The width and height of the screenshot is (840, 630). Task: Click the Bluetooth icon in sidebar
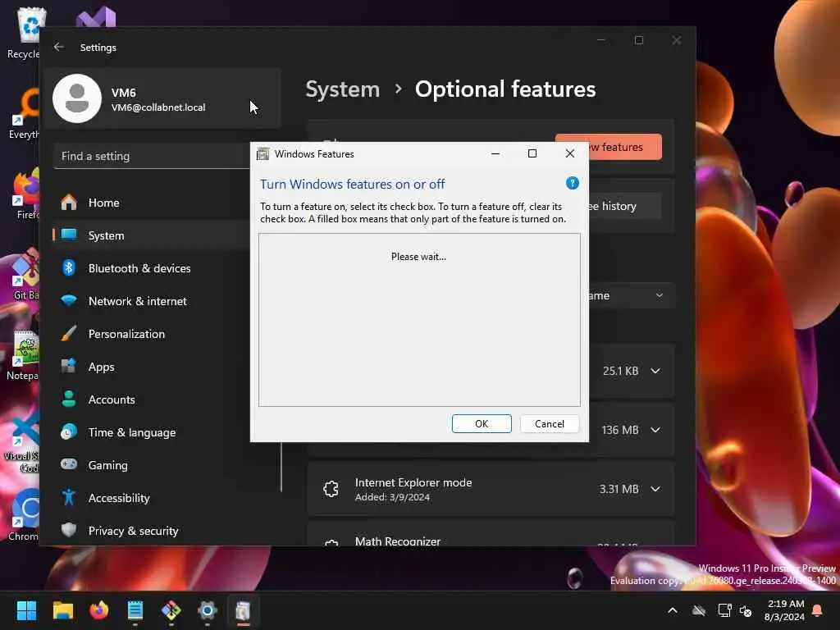click(69, 267)
